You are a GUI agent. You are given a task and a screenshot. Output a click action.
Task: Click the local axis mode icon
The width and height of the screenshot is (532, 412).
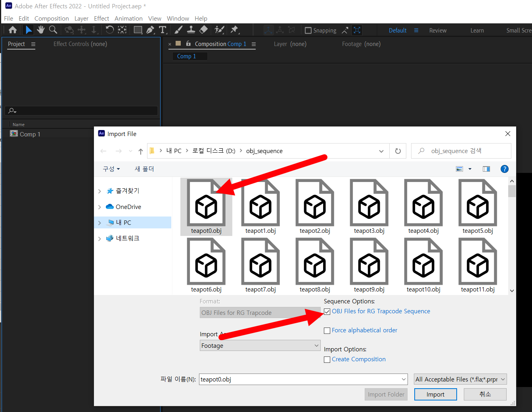pyautogui.click(x=269, y=30)
